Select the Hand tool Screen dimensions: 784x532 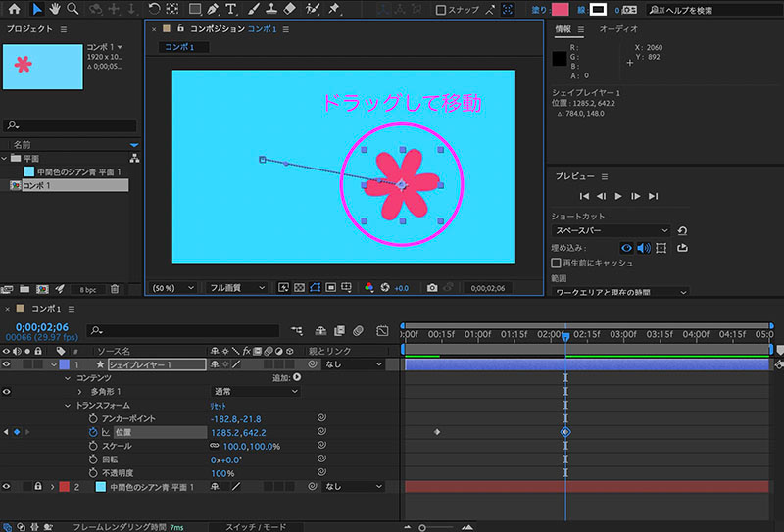(55, 9)
